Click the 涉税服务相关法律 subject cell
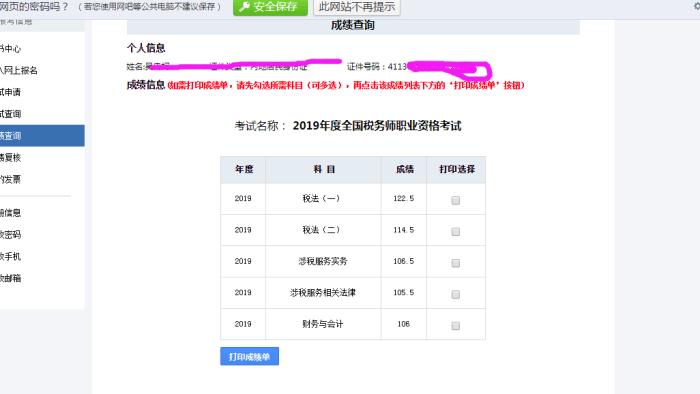Screen dimensions: 700x394 [323, 293]
